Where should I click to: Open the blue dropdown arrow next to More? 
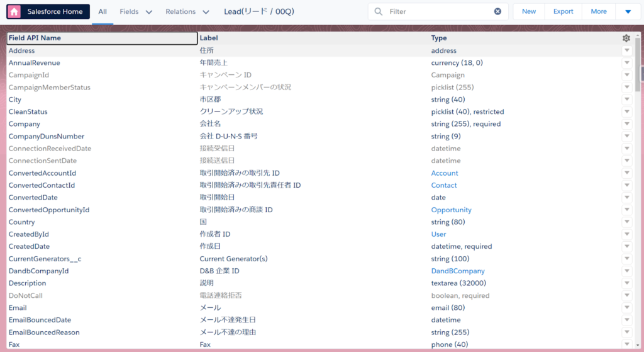point(628,11)
